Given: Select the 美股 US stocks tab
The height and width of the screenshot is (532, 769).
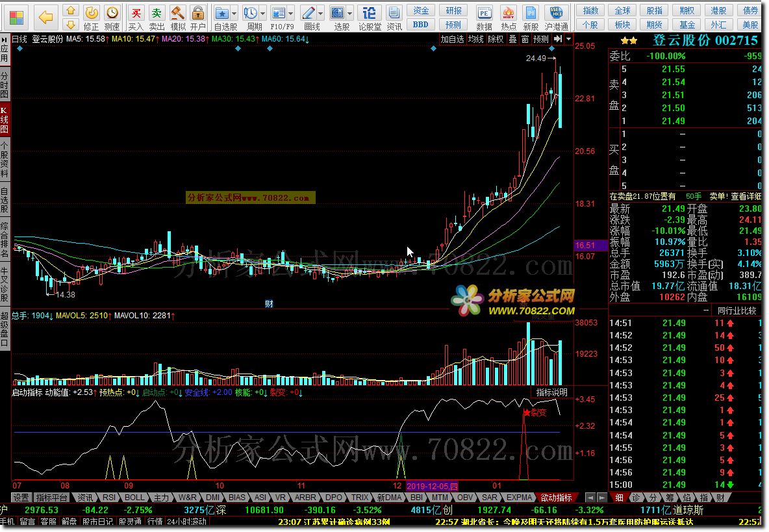Looking at the screenshot, I should click(750, 25).
